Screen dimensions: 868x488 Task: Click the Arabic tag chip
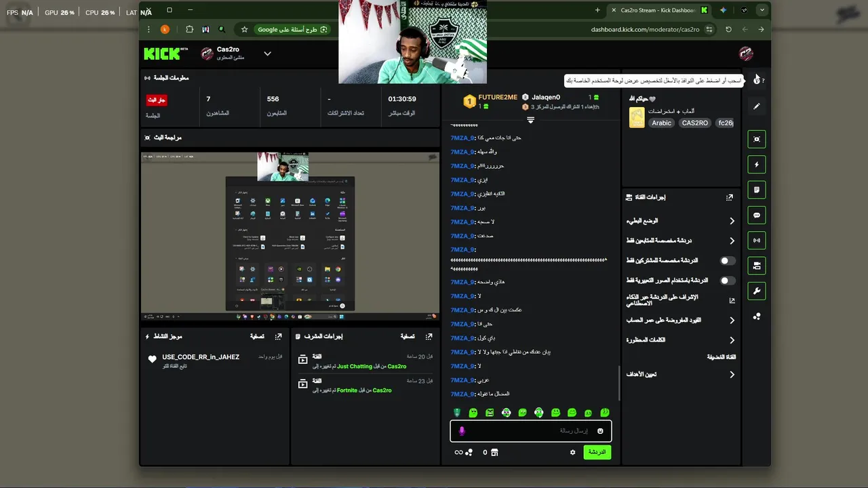pyautogui.click(x=661, y=123)
